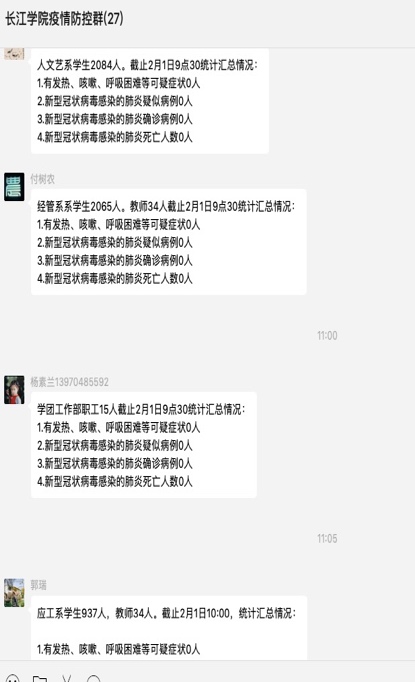Viewport: 415px width, 682px height.
Task: Click the top partially visible sender avatar
Action: pyautogui.click(x=14, y=53)
